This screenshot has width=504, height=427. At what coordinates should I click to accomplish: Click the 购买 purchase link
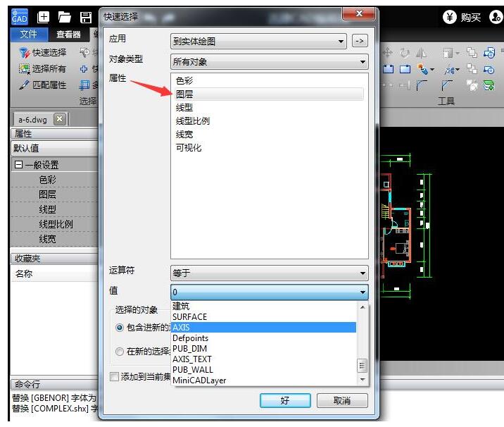(471, 18)
